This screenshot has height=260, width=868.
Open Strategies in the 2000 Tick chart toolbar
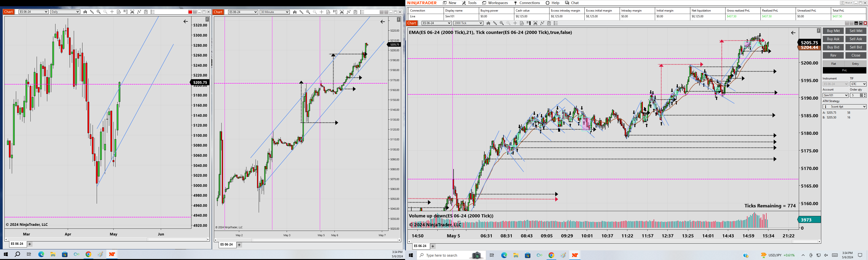542,23
